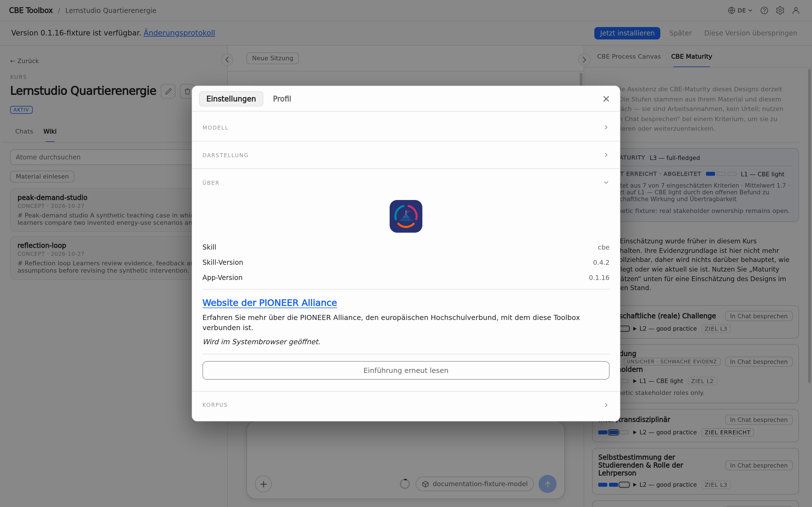Collapse the Über section
The height and width of the screenshot is (507, 812).
coord(406,183)
